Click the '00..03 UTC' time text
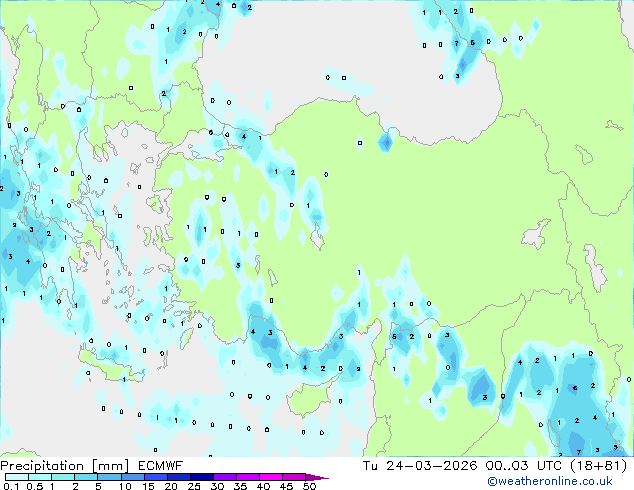 coord(524,466)
